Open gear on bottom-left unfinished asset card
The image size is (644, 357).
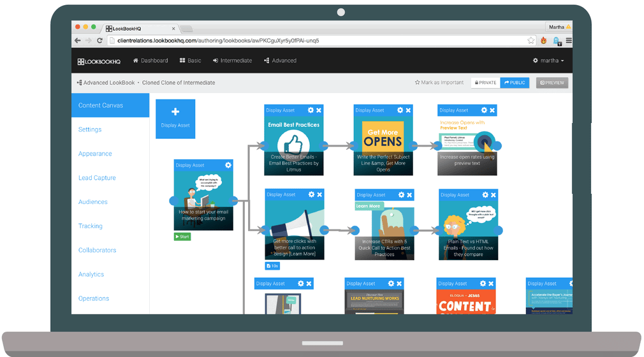click(x=301, y=284)
